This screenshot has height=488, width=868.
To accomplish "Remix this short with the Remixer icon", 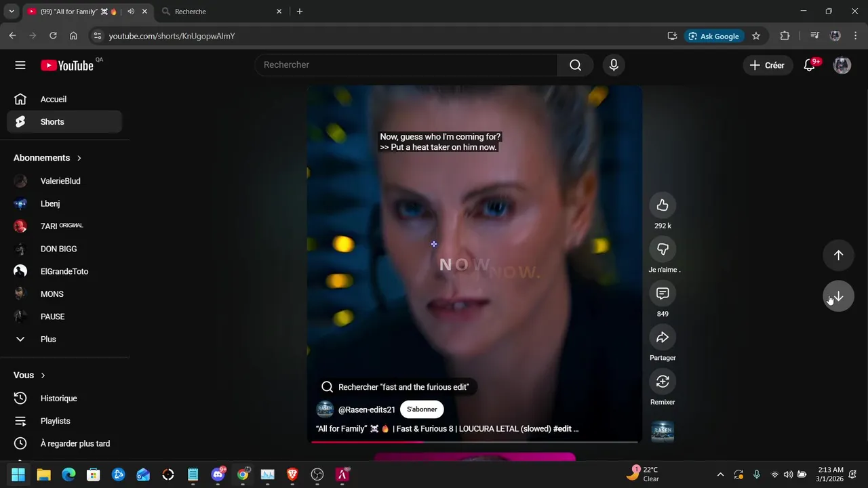I will [663, 382].
